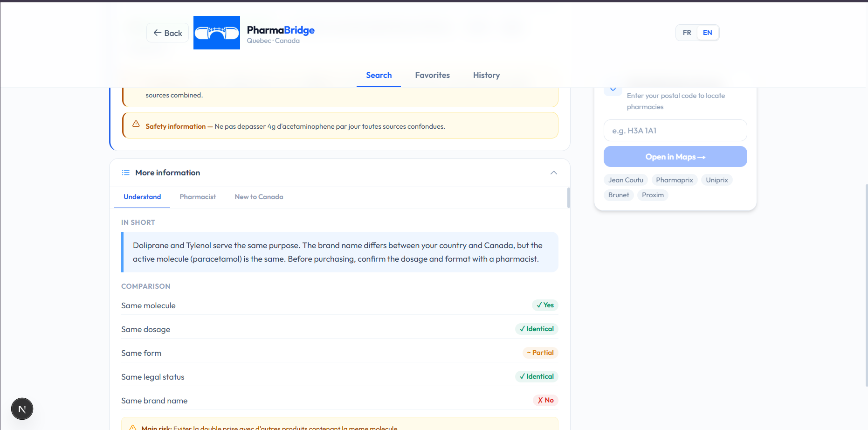The image size is (868, 430).
Task: Click the More information panel scrollbar
Action: tap(568, 198)
